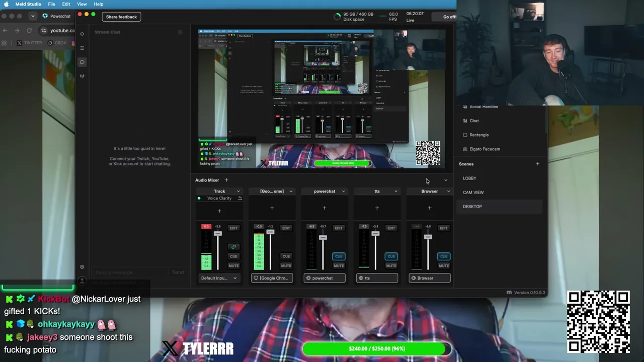Toggle CUE on the powerchat channel
The height and width of the screenshot is (362, 644).
point(339,256)
